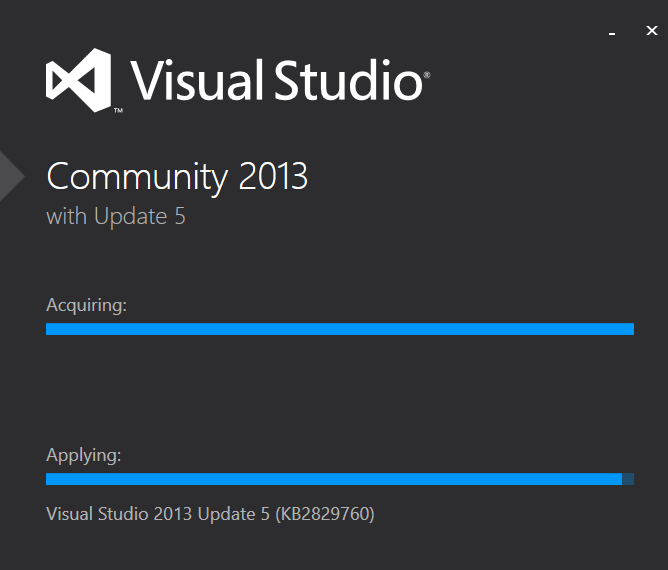Click the gray arrow on the left edge
The height and width of the screenshot is (570, 668).
click(12, 176)
